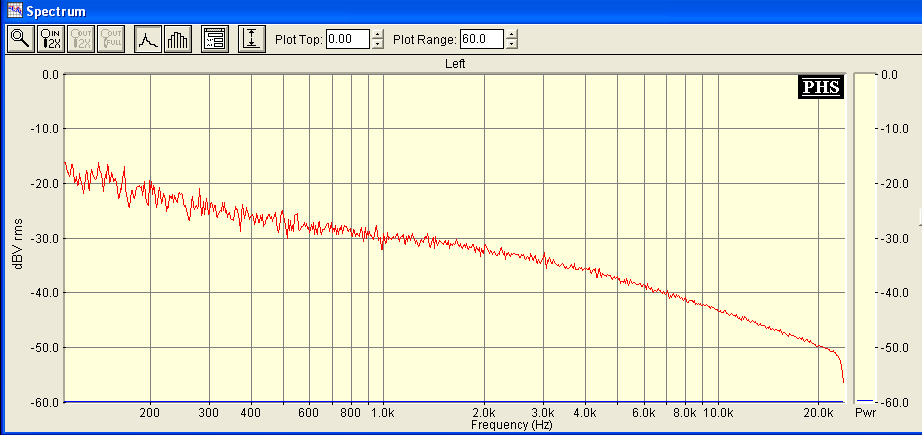Select the magnifier zoom tool

[21, 39]
